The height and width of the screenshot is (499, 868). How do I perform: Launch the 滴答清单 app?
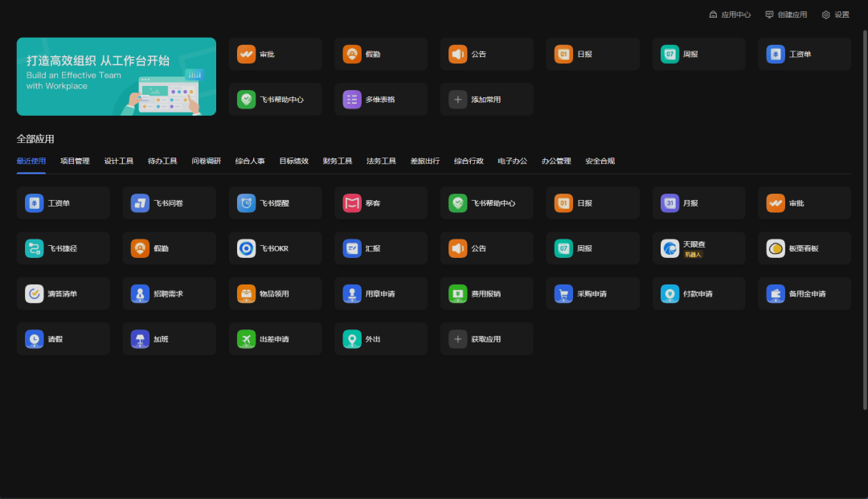pyautogui.click(x=63, y=294)
